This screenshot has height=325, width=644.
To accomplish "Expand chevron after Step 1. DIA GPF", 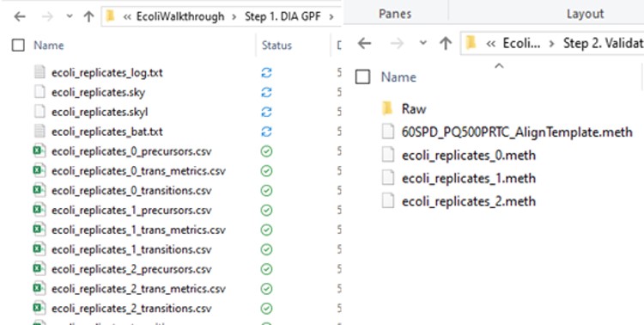I will click(x=331, y=16).
